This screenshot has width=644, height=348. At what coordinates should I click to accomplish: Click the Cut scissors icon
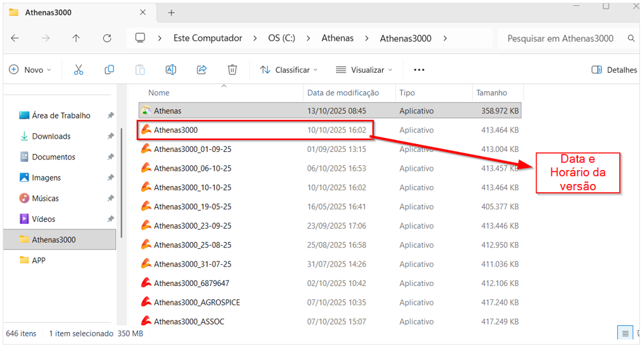click(78, 69)
